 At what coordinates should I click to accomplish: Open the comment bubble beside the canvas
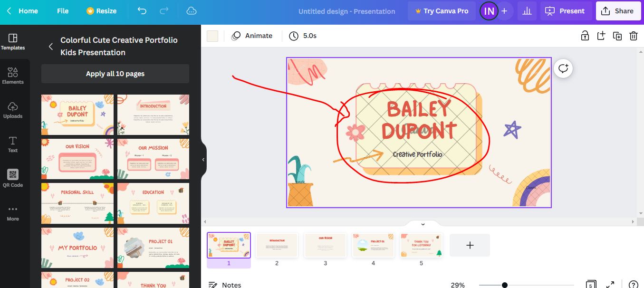click(x=563, y=68)
